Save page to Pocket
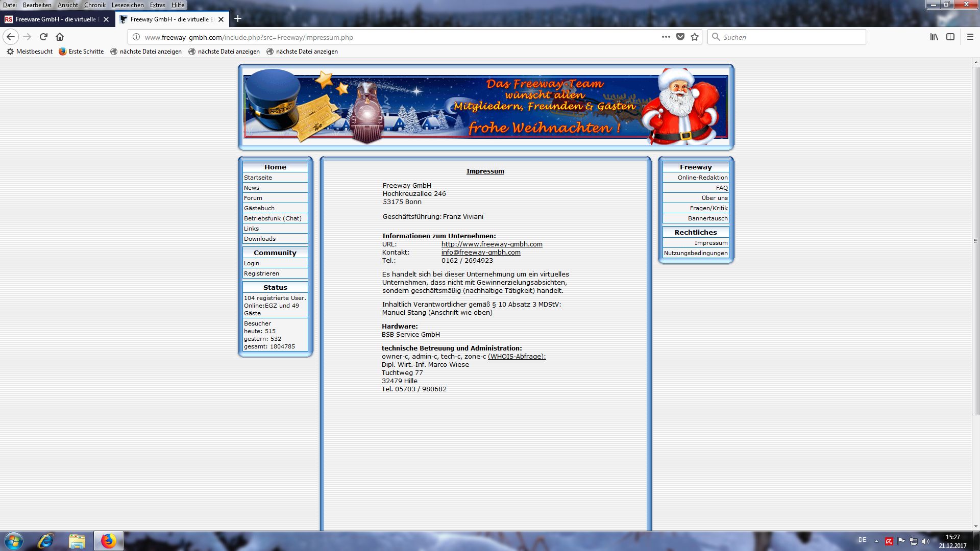 click(680, 37)
